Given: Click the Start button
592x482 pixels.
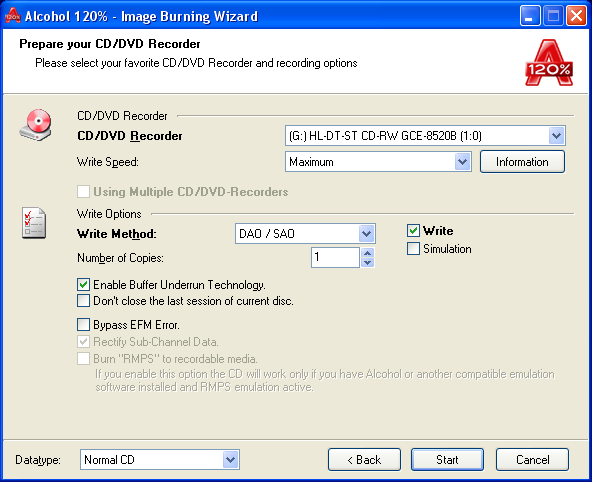Looking at the screenshot, I should coord(447,460).
